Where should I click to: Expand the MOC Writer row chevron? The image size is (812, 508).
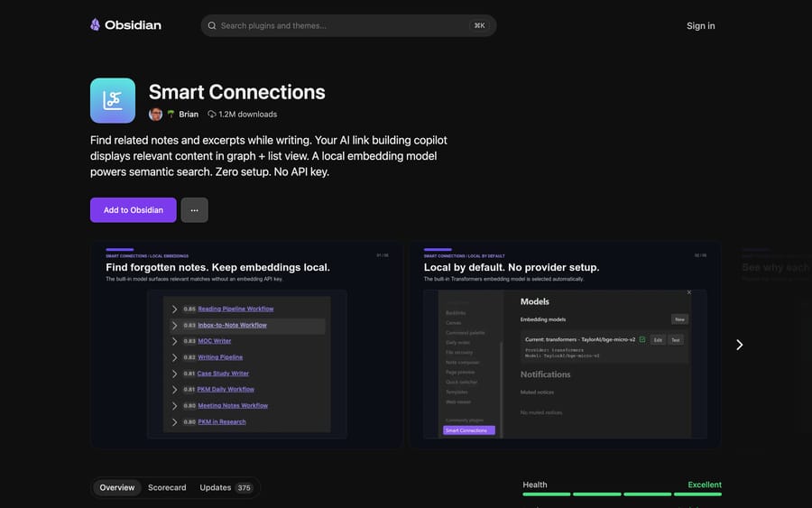(x=174, y=341)
